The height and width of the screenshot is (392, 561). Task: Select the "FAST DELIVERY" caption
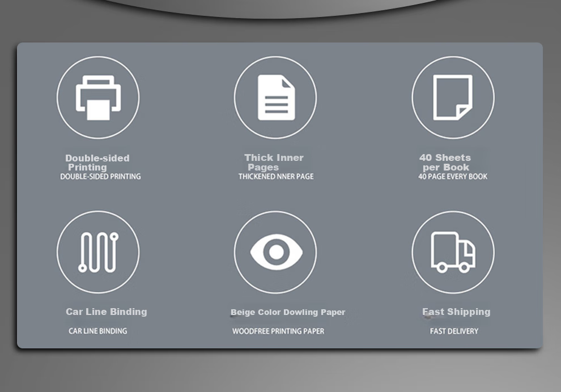point(454,331)
